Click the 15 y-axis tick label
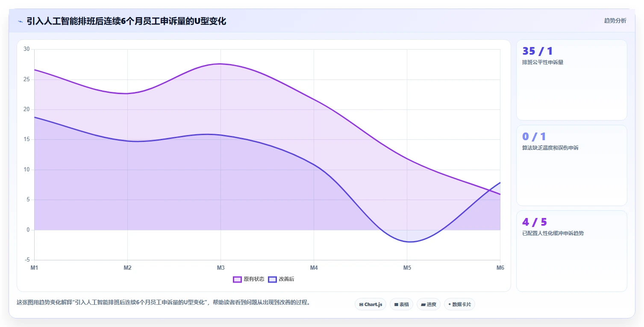 [x=26, y=139]
